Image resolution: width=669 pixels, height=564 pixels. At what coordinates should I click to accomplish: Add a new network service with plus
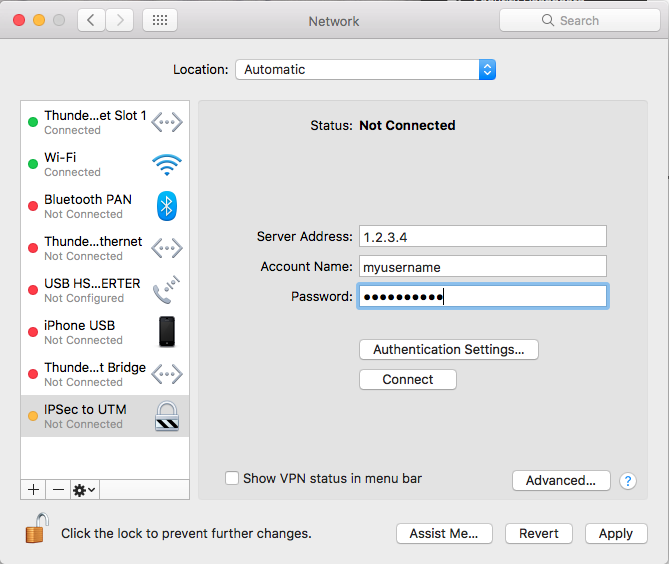coord(33,489)
